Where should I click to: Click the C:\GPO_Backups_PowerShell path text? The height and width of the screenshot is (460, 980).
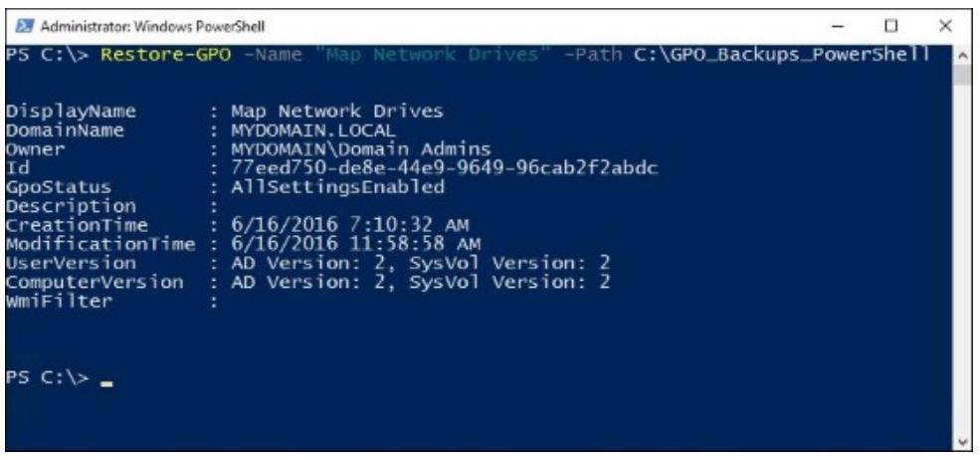pos(782,55)
